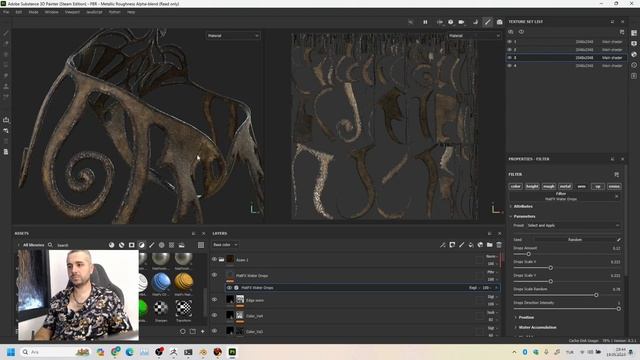This screenshot has width=640, height=360.
Task: Expand the Position section
Action: pyautogui.click(x=526, y=317)
